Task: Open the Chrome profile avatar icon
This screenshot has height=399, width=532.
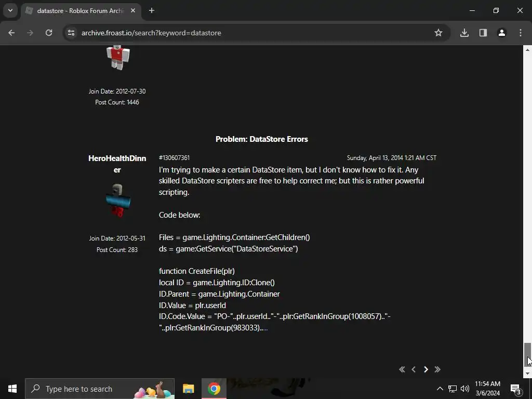Action: coord(502,33)
